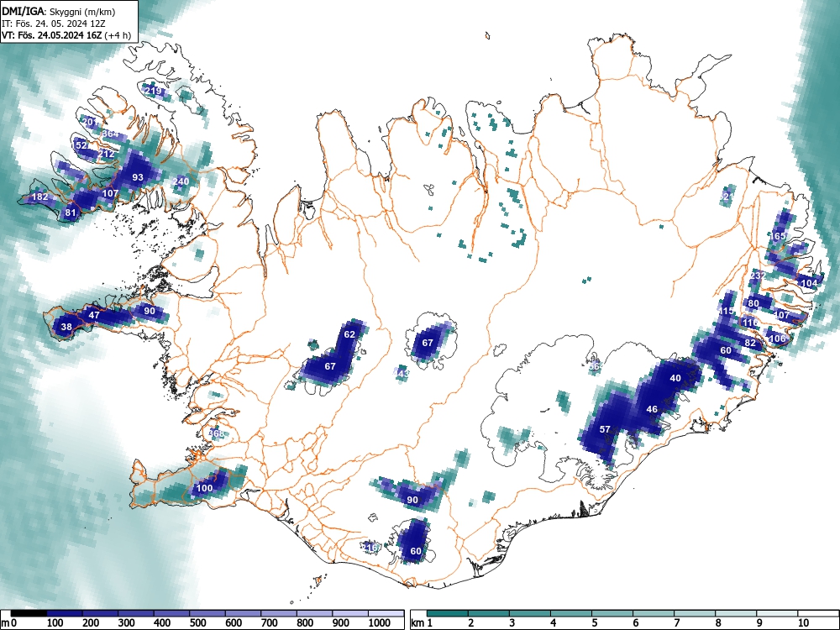Select the 'IT: Fös. 24. 05. 2024 12Z' line
This screenshot has height=630, width=840.
point(55,24)
